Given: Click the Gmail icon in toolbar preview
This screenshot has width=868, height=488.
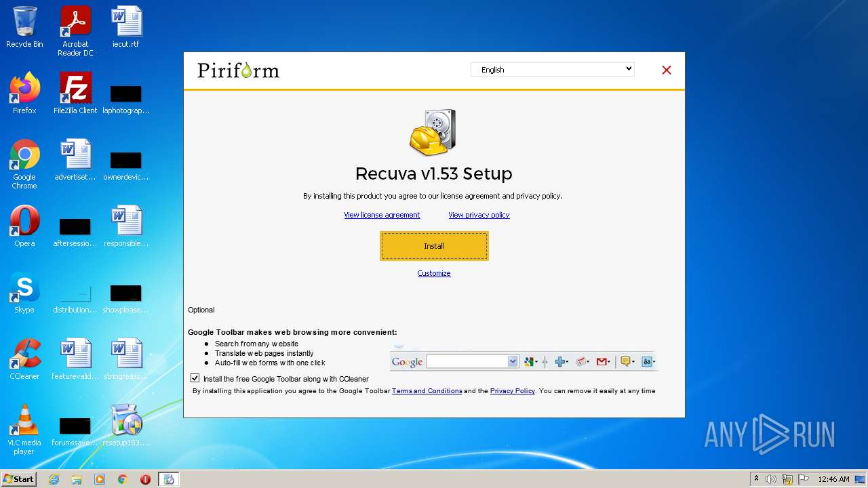Looking at the screenshot, I should (x=601, y=362).
